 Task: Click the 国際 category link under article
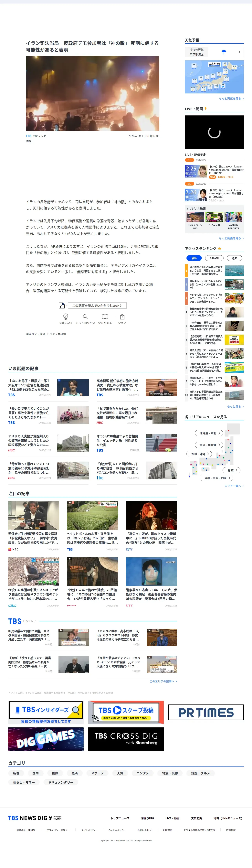29,142
